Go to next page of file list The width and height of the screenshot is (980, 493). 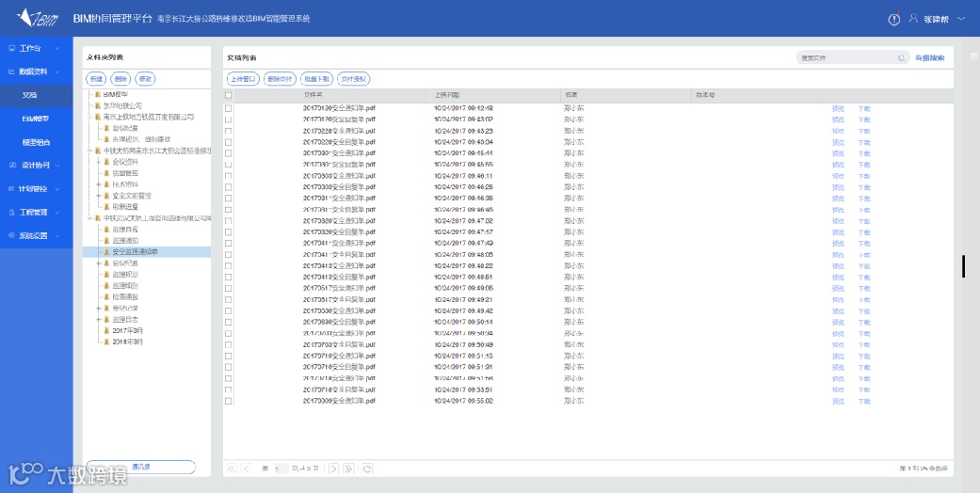[x=334, y=469]
